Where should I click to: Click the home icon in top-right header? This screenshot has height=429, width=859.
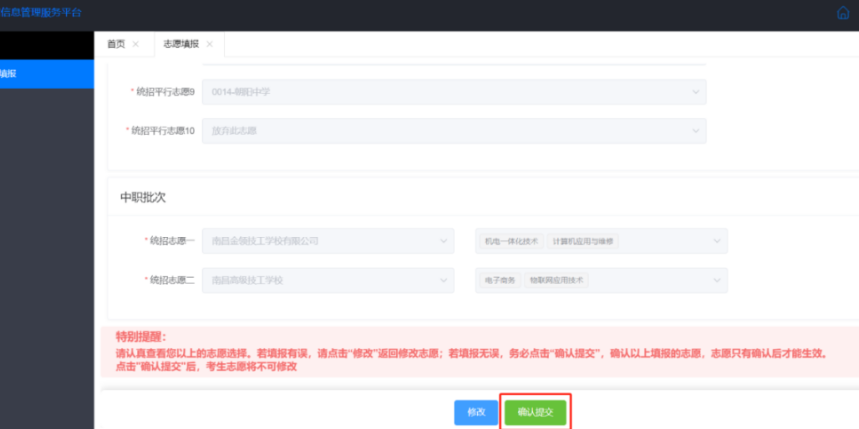tap(842, 13)
